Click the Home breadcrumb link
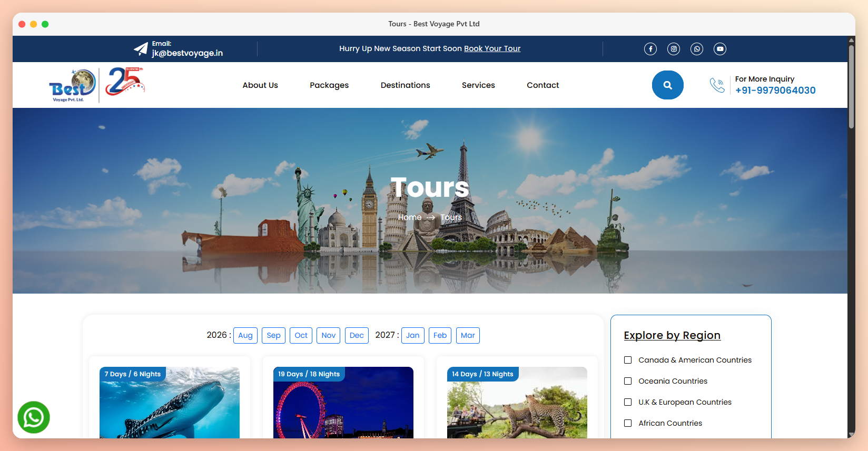The height and width of the screenshot is (451, 868). pyautogui.click(x=410, y=217)
